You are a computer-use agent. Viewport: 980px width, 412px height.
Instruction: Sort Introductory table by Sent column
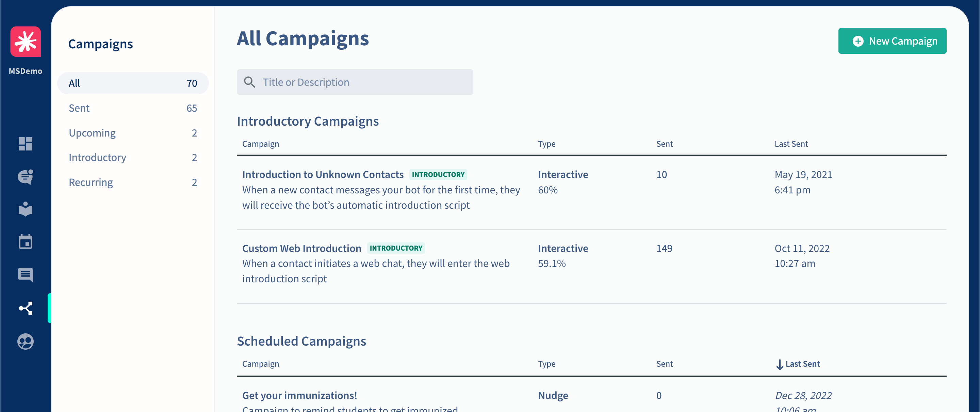point(664,144)
